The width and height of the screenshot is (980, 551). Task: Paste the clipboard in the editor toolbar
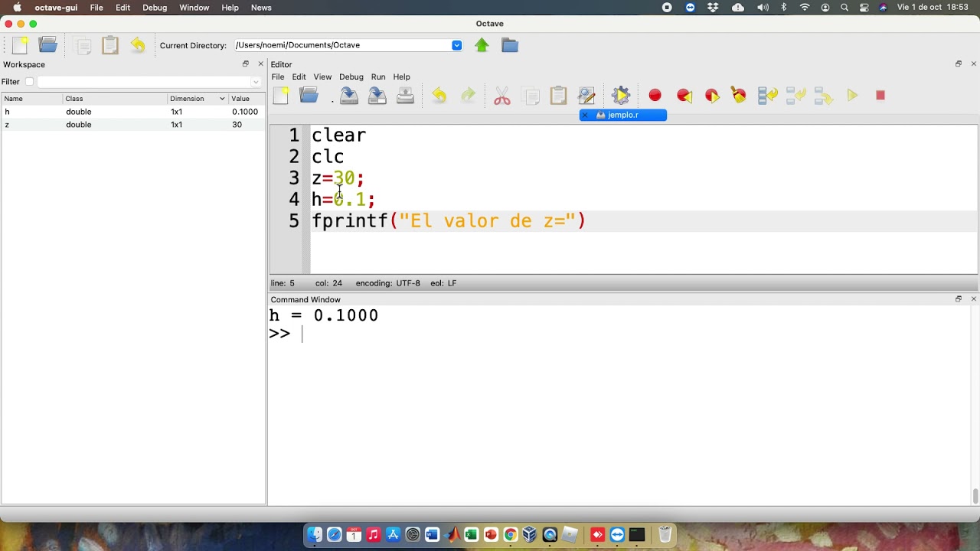pos(558,96)
